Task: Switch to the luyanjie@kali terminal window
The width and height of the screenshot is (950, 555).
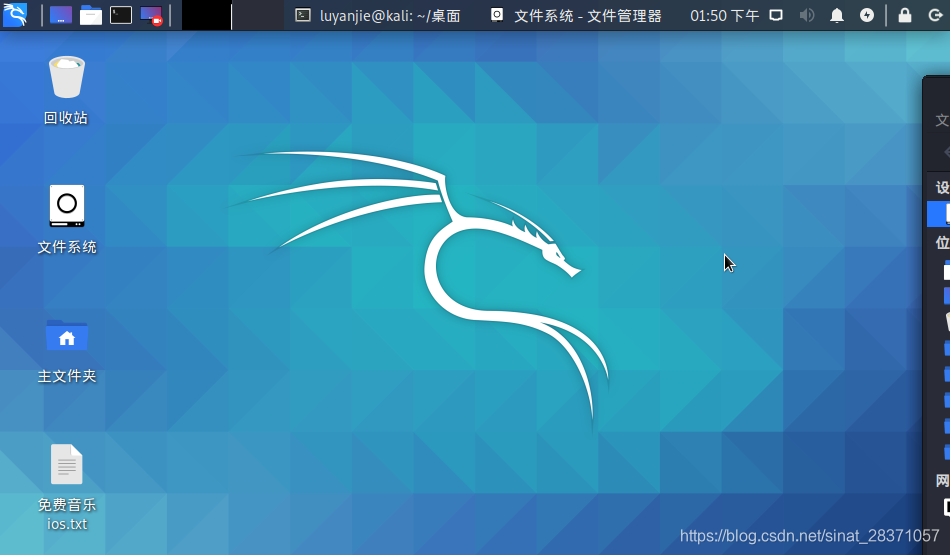Action: [378, 15]
